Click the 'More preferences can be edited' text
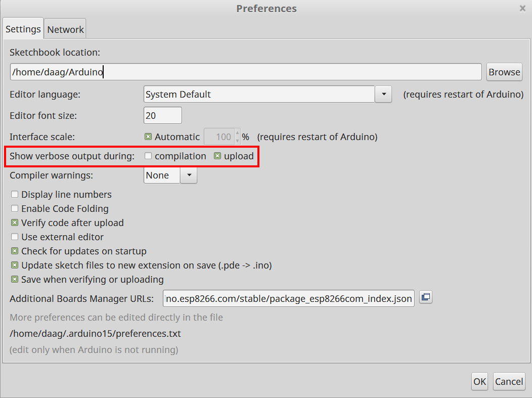 tap(116, 318)
